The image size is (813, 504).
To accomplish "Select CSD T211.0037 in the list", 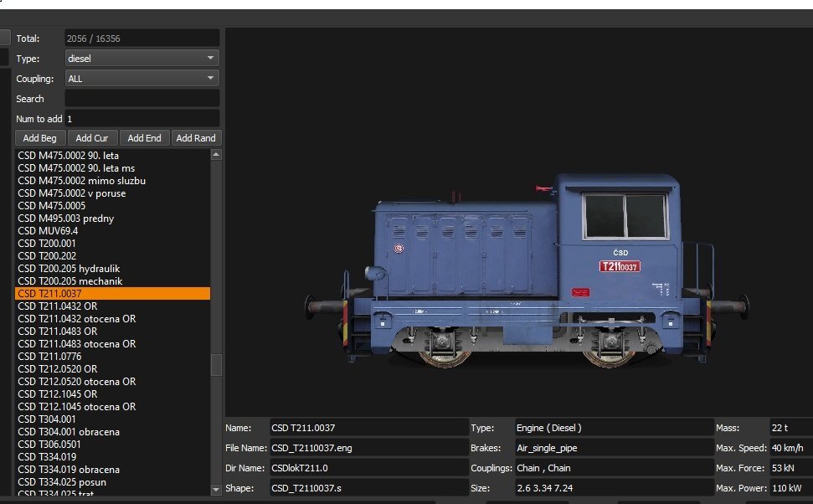I will tap(112, 294).
